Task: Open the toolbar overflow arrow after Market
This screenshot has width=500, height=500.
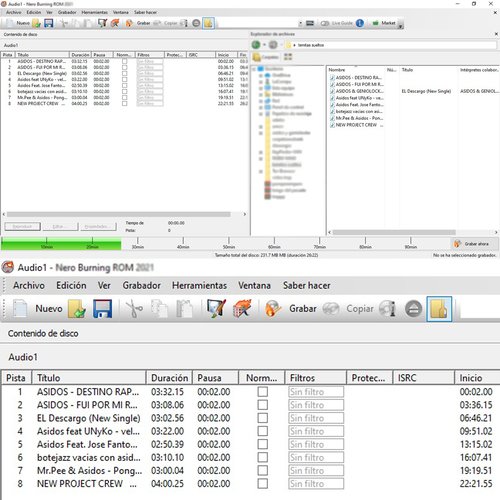Action: [x=401, y=25]
